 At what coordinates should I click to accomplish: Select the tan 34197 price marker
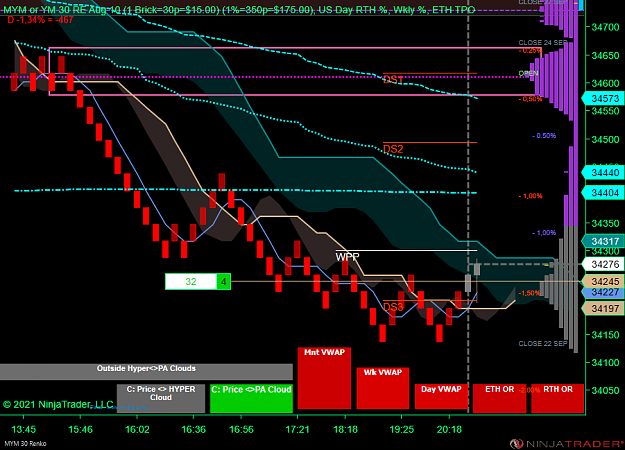pyautogui.click(x=603, y=308)
